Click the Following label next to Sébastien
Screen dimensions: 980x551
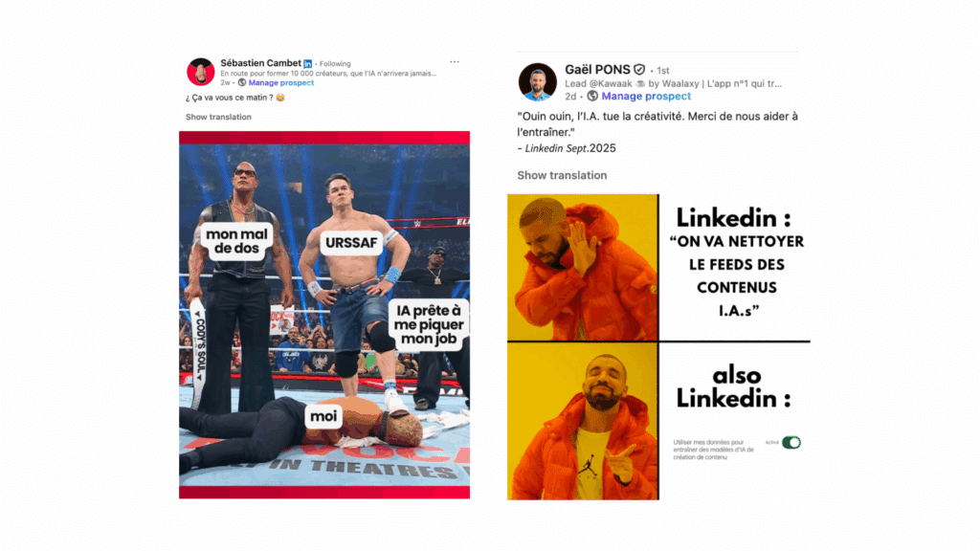[335, 64]
